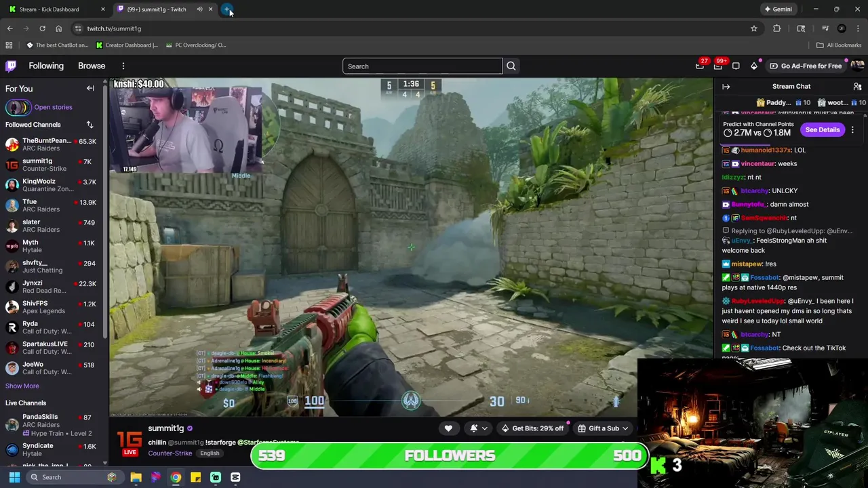Viewport: 868px width, 488px height.
Task: Follow summit1g with the heart button
Action: (448, 428)
